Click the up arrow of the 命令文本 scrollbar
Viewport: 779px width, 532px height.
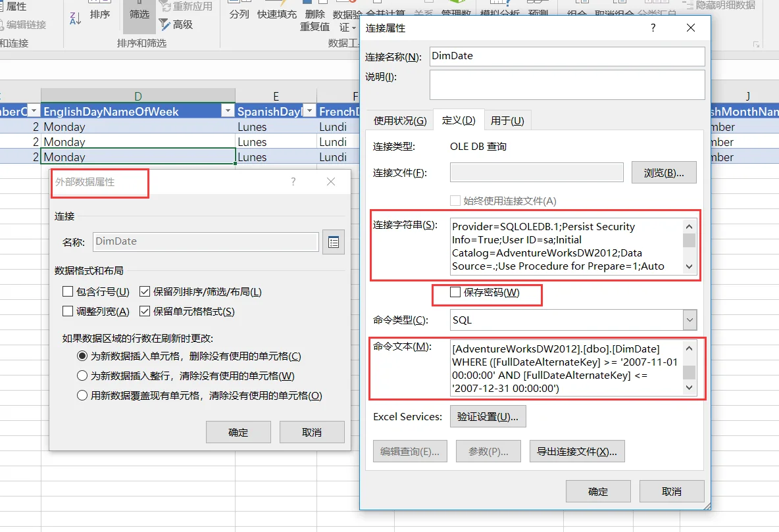[689, 349]
